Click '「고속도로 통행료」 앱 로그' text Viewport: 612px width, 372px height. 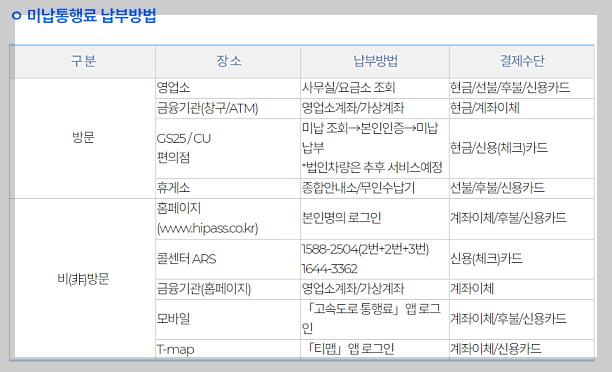374,309
